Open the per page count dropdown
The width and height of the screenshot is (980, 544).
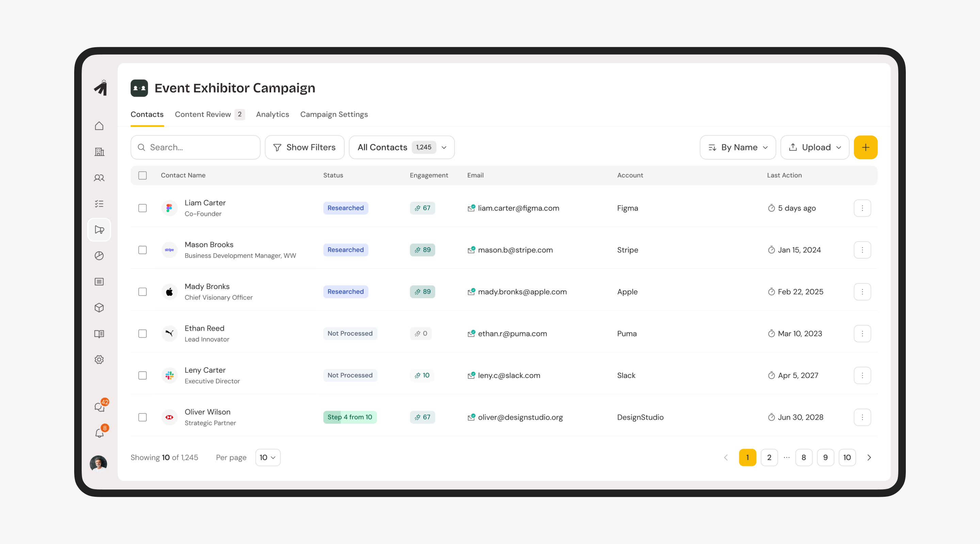[x=267, y=457]
